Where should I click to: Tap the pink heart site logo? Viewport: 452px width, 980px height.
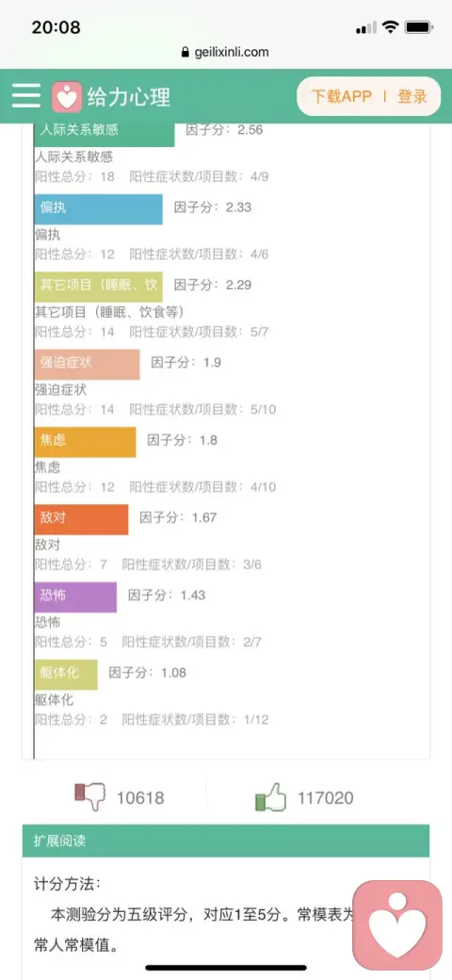coord(66,97)
